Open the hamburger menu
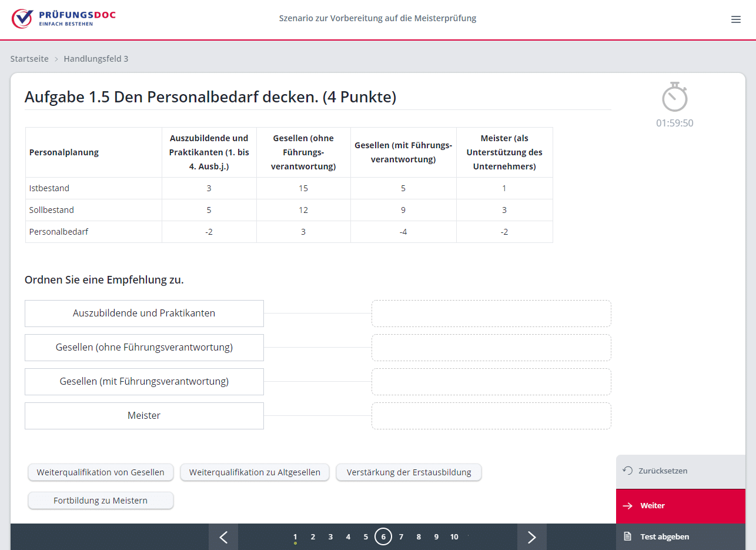Viewport: 756px width, 550px height. coord(735,19)
